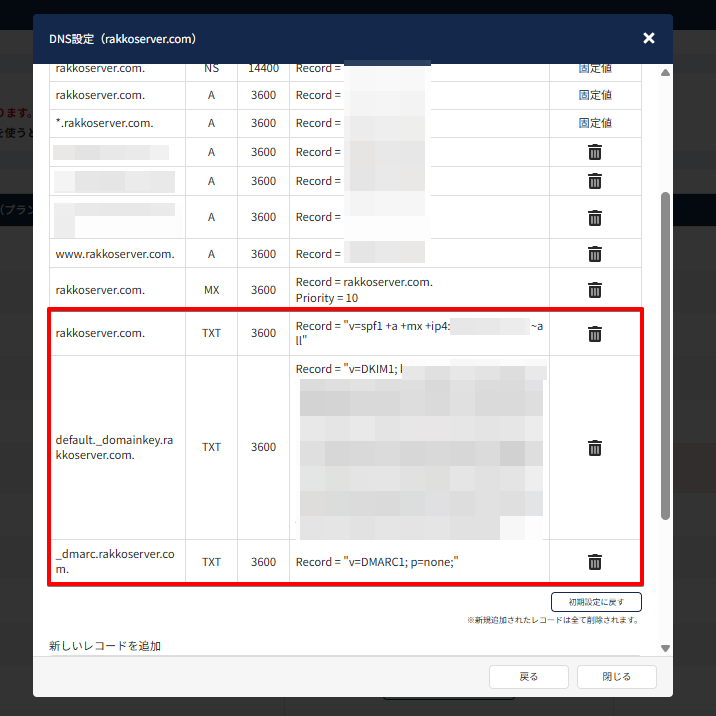Close the DNS設定 dialog with X

tap(649, 38)
